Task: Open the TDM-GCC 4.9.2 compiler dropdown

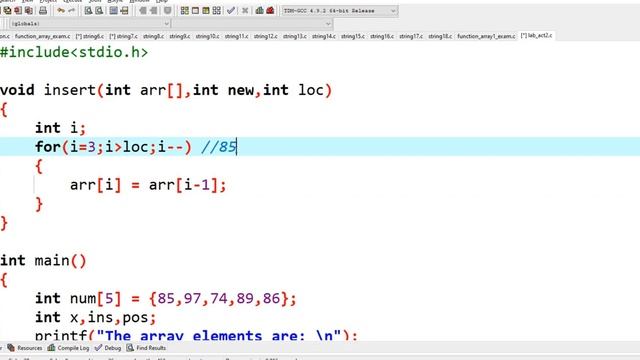Action: [x=339, y=11]
